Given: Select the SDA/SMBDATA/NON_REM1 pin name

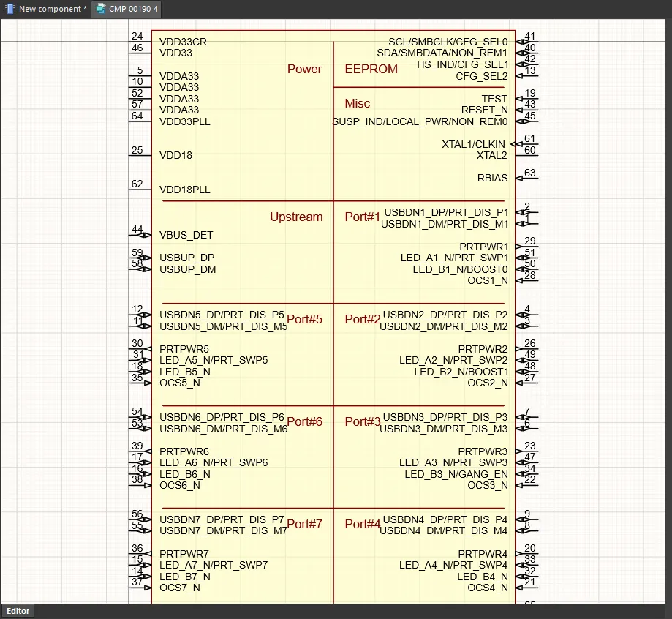Looking at the screenshot, I should [442, 53].
